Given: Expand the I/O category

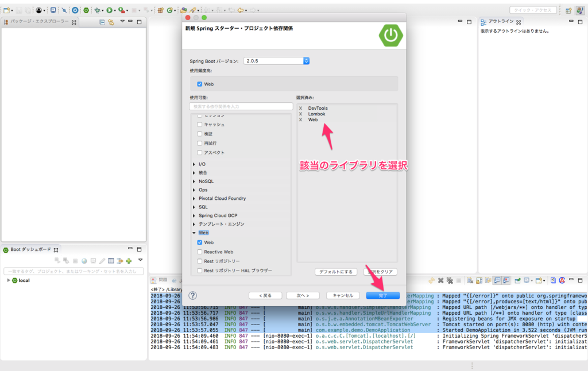Looking at the screenshot, I should click(194, 164).
